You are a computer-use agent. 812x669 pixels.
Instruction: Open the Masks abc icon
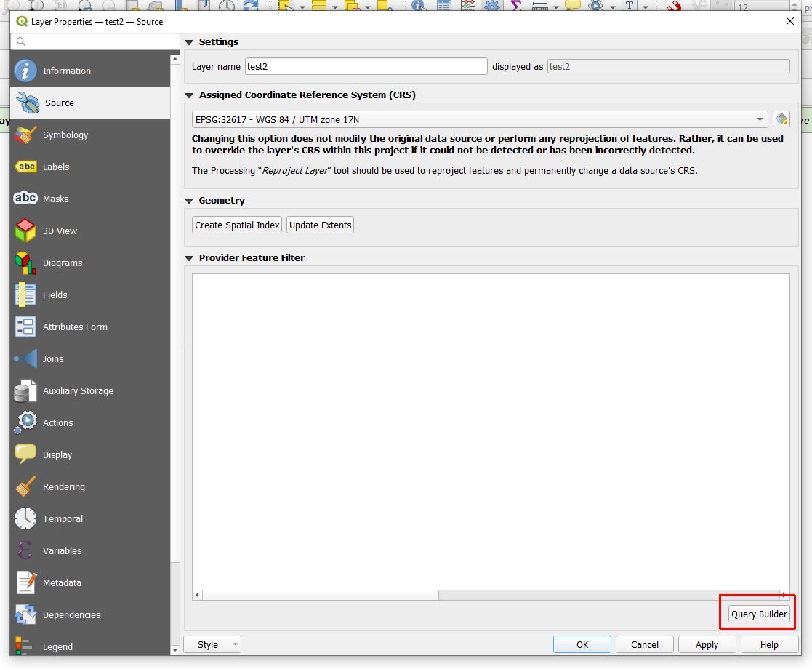click(25, 198)
